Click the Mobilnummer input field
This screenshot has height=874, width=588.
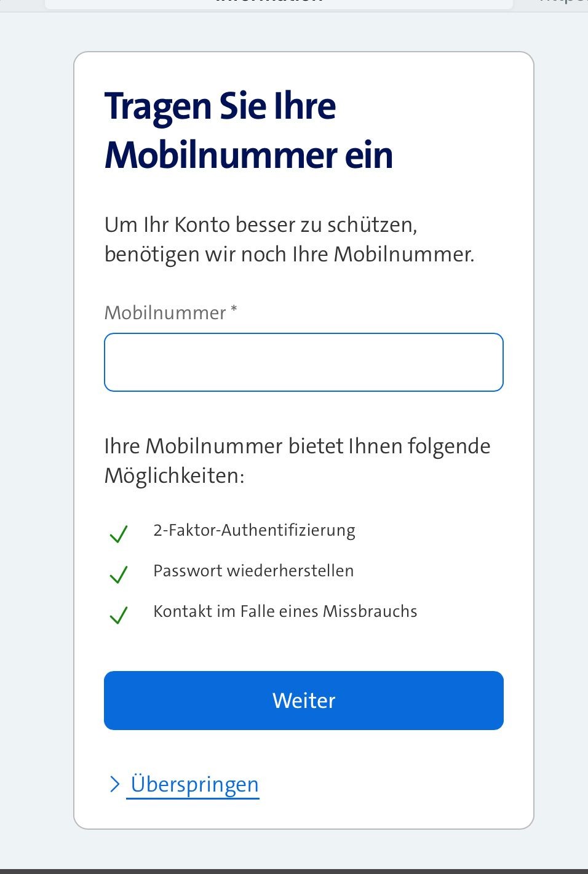(303, 362)
